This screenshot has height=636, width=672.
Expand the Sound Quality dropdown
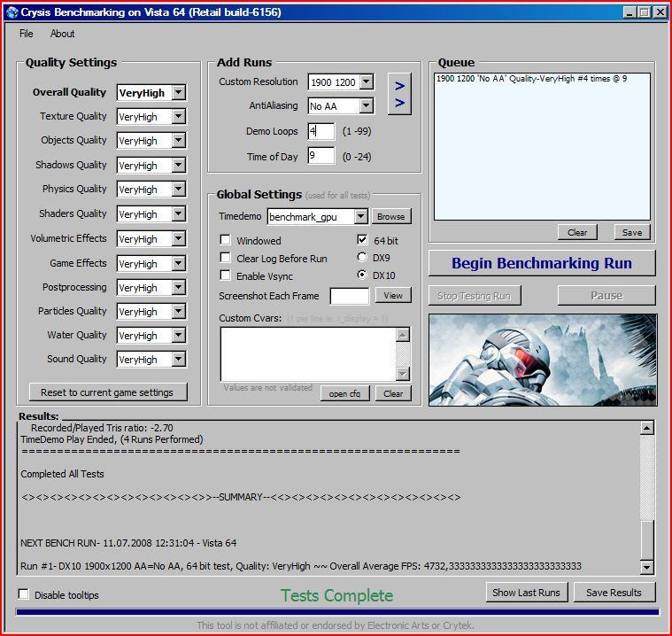pos(179,360)
